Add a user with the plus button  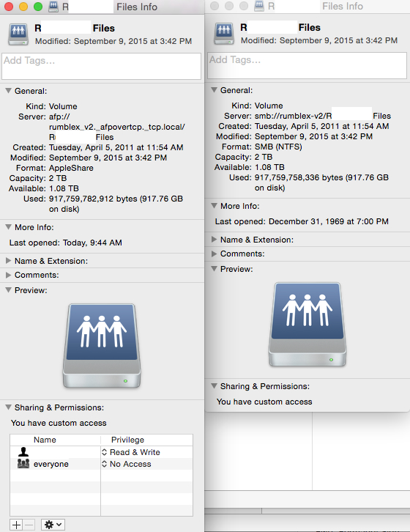point(16,525)
